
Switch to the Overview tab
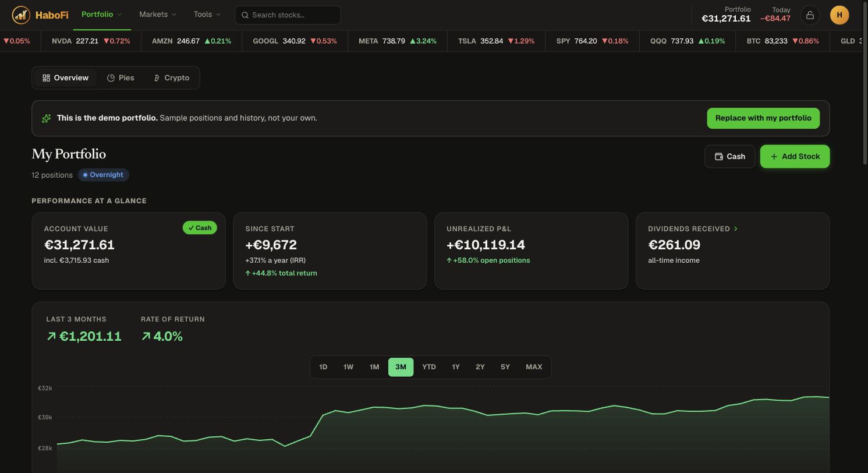coord(65,78)
